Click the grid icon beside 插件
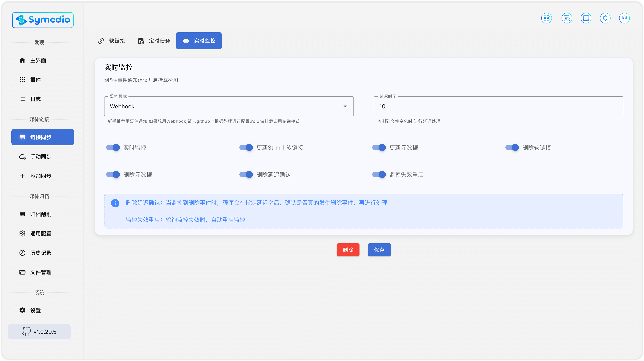 click(22, 79)
